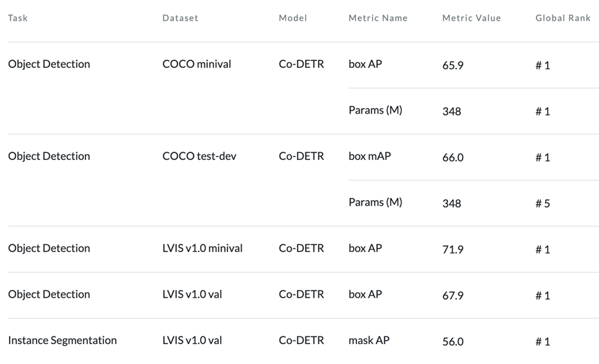
Task: Select the 67.9 metric value
Action: pos(453,295)
